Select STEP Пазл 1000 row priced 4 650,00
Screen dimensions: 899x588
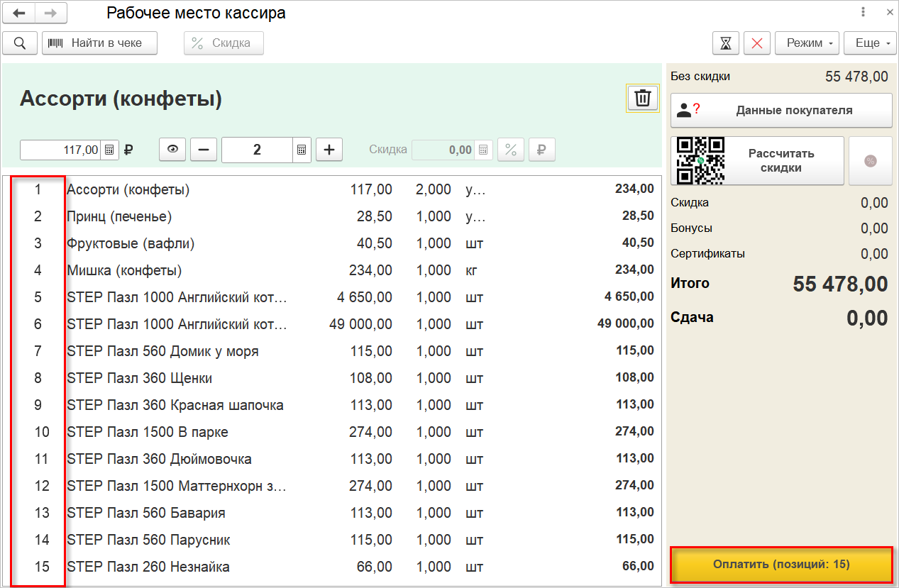(332, 297)
